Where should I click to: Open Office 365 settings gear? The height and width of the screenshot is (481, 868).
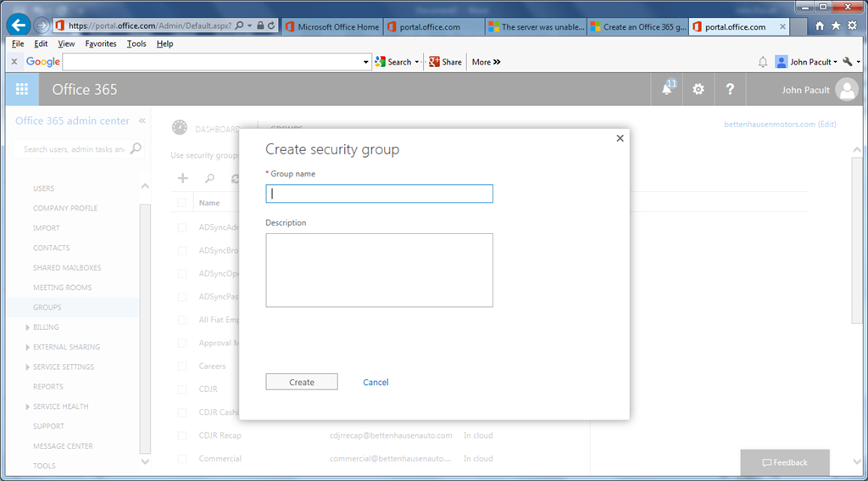(x=698, y=89)
